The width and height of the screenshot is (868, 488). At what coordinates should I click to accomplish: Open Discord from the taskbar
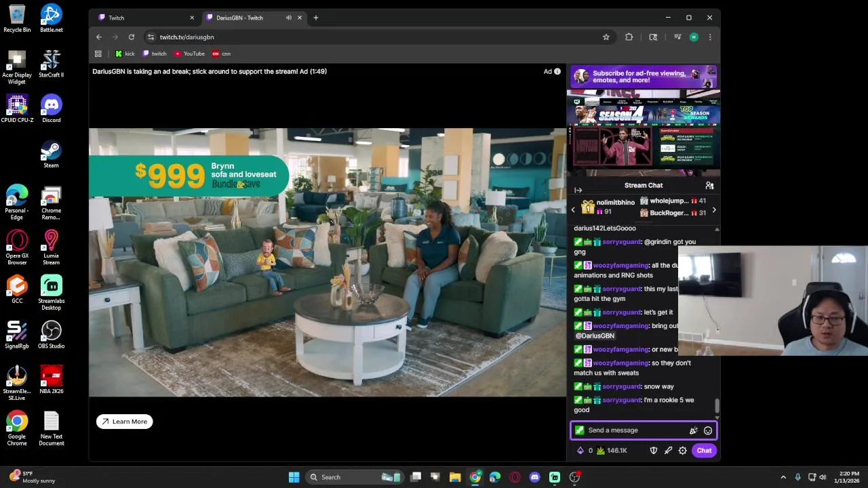click(534, 477)
